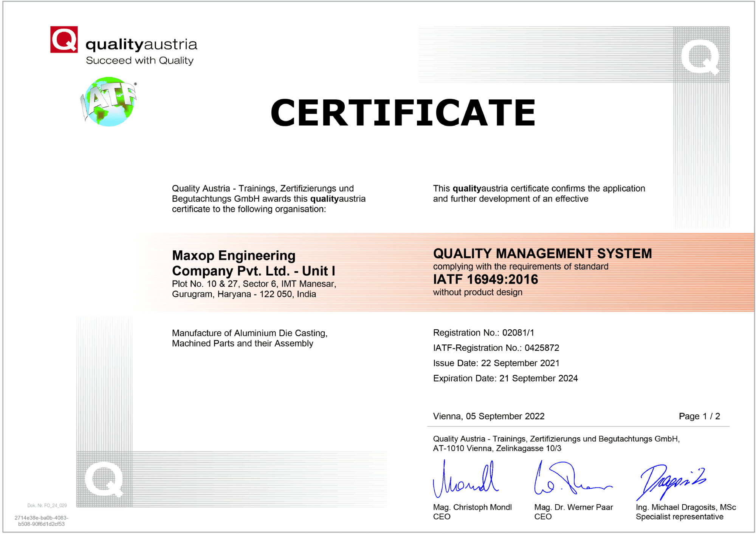
Task: Select the 'IATF 16949:2016' standard text
Action: 485,279
